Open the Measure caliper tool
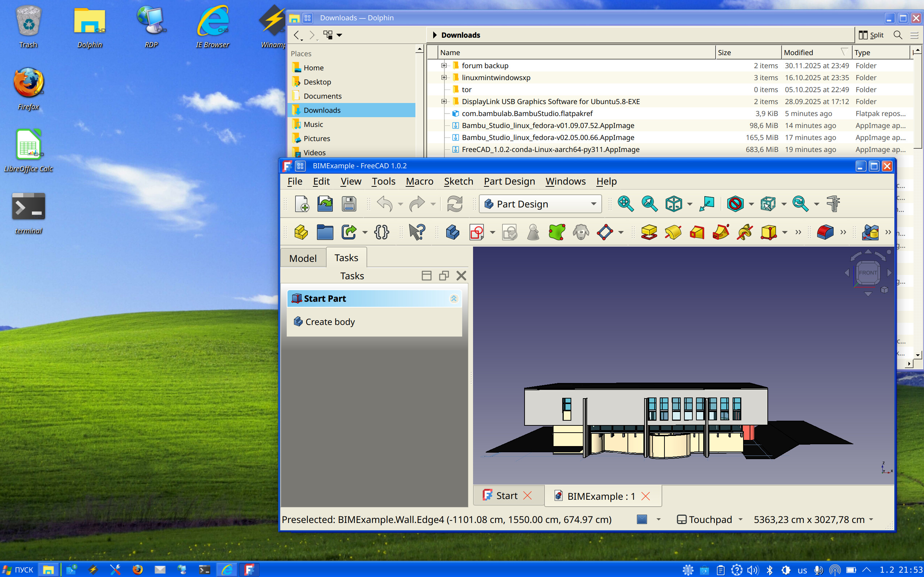This screenshot has height=577, width=924. pos(833,204)
